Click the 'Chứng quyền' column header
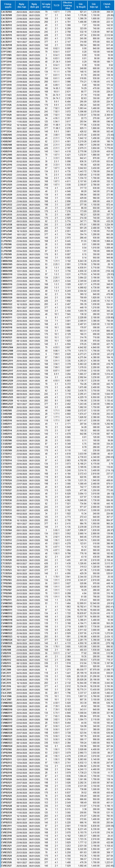The height and width of the screenshot is (868, 115). coord(8,5)
